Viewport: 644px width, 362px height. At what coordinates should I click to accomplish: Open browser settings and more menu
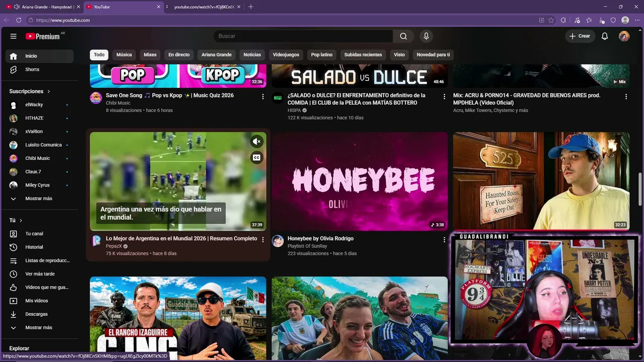(637, 20)
